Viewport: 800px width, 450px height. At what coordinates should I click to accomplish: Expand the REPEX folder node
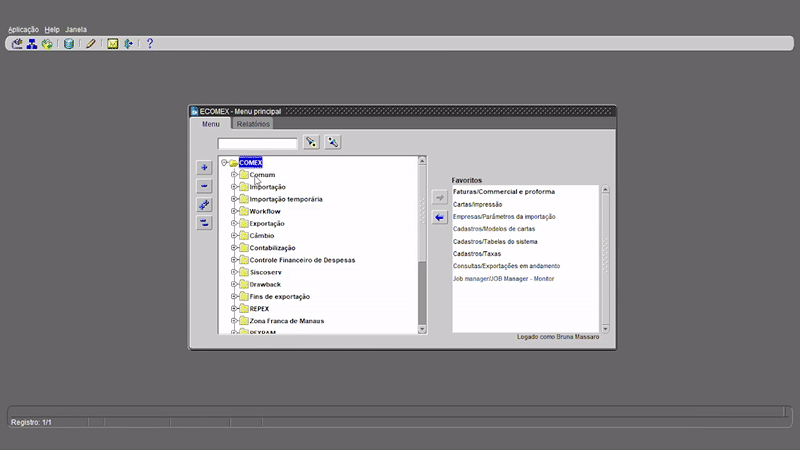[x=234, y=309]
